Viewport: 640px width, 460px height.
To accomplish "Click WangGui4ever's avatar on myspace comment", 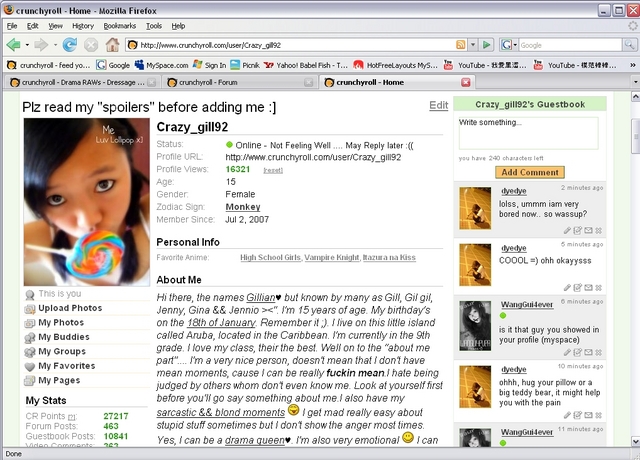I will pos(475,326).
